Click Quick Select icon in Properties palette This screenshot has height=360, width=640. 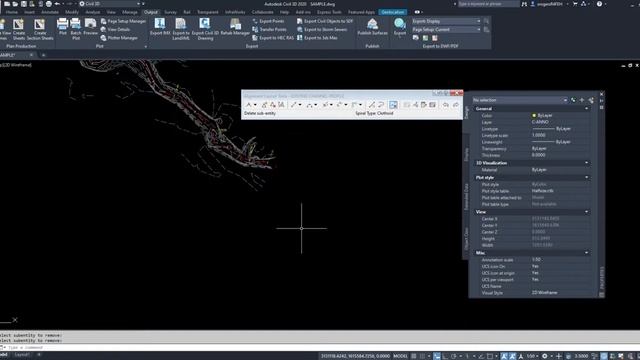[591, 100]
